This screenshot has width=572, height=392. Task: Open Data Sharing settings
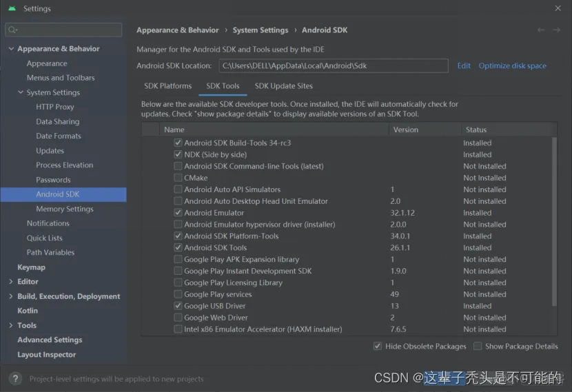(x=58, y=121)
